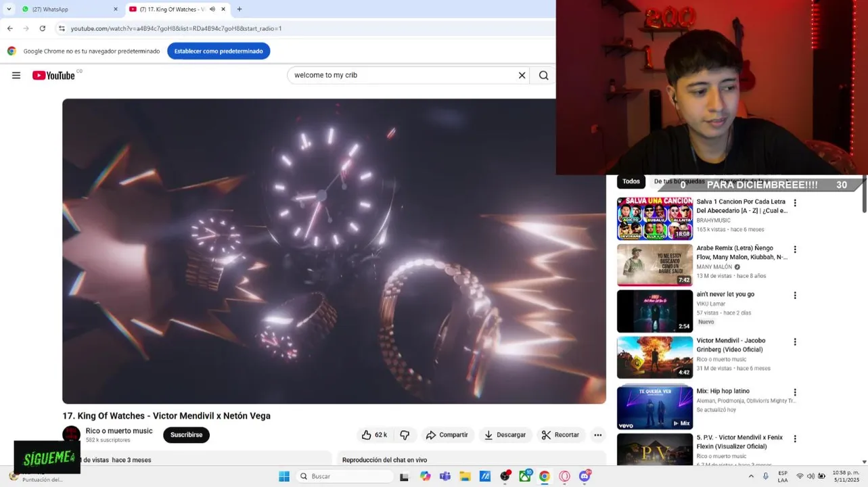868x487 pixels.
Task: Open Microsoft Teams from the taskbar
Action: coord(445,476)
